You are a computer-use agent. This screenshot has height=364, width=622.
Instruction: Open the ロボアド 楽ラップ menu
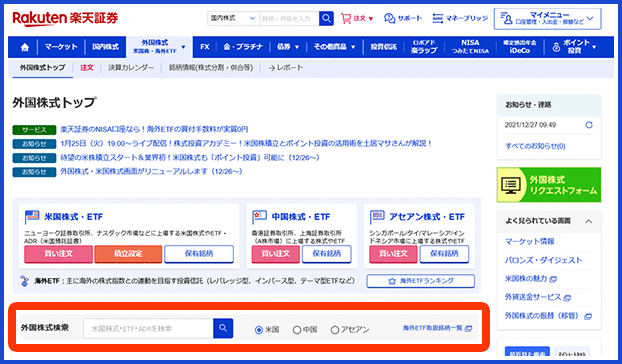[424, 47]
